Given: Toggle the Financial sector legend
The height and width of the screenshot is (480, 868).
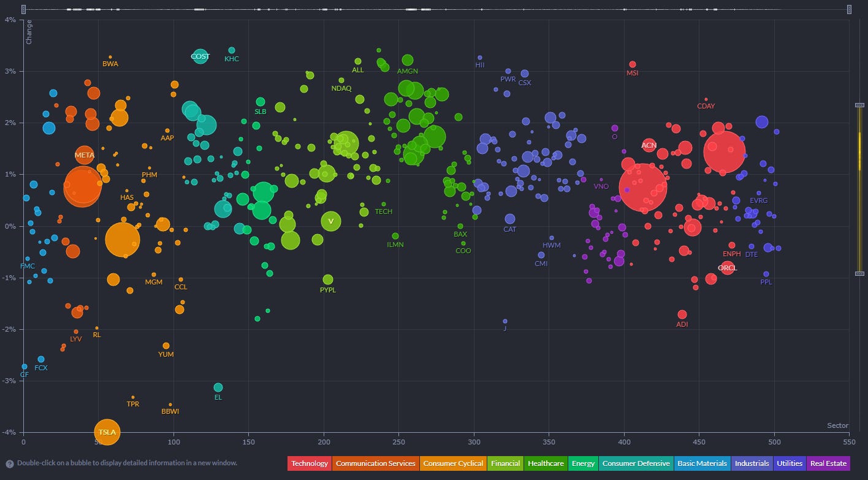Looking at the screenshot, I should (506, 463).
